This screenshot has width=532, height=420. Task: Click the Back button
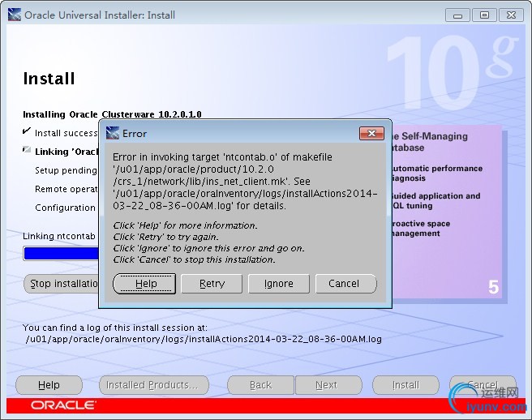point(260,385)
